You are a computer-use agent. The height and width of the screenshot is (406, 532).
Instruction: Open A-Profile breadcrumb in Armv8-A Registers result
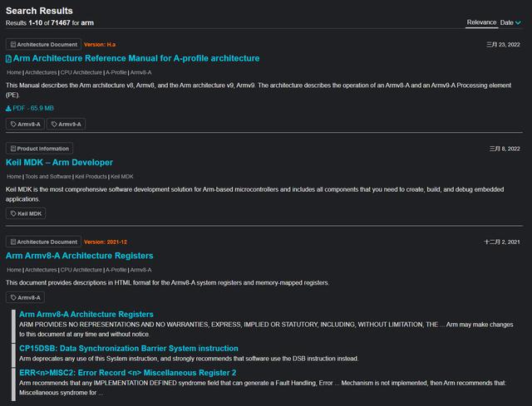point(116,270)
